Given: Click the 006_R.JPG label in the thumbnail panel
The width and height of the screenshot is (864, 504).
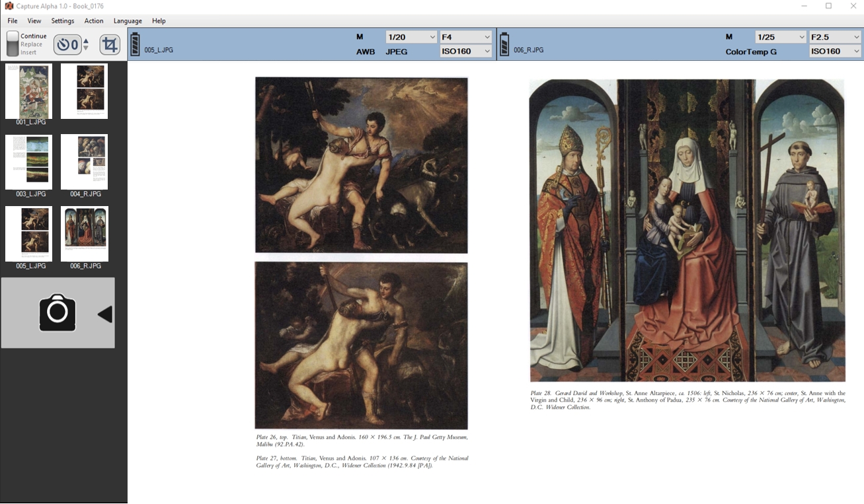Looking at the screenshot, I should (85, 266).
